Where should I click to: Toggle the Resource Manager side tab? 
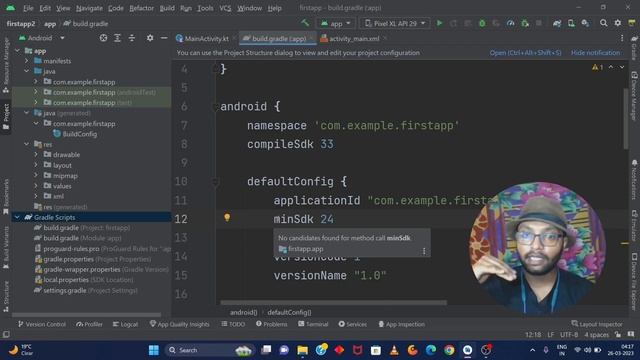(6, 65)
